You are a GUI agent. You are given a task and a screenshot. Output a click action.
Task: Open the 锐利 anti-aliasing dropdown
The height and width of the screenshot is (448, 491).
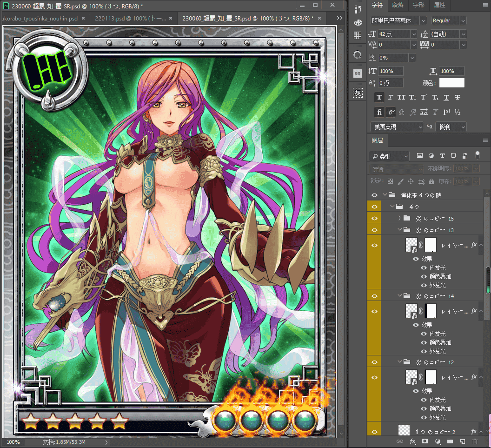(451, 127)
